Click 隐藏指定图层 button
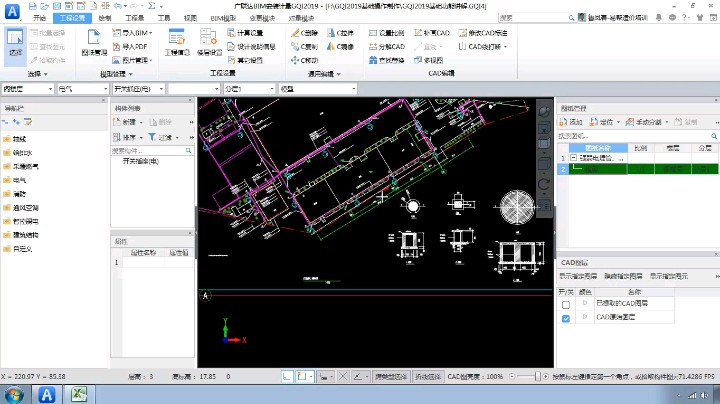 623,276
